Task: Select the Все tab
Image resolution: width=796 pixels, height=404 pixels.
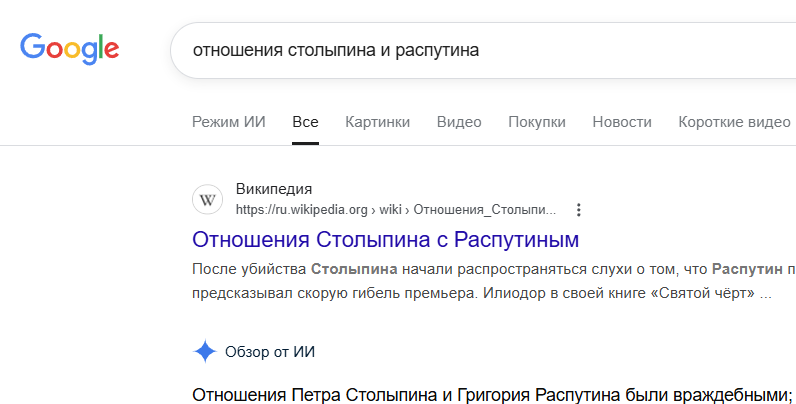Action: pyautogui.click(x=305, y=122)
